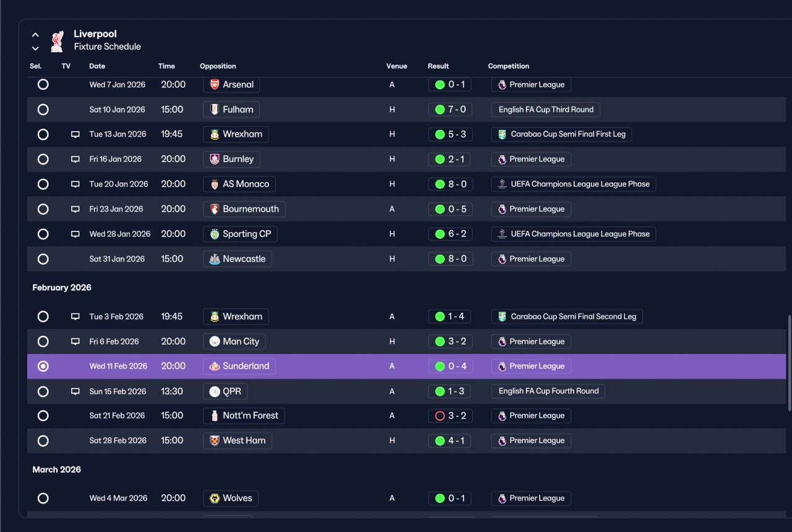Click the red loss indicator on the Nott'm Forest result
The height and width of the screenshot is (532, 792).
(440, 416)
